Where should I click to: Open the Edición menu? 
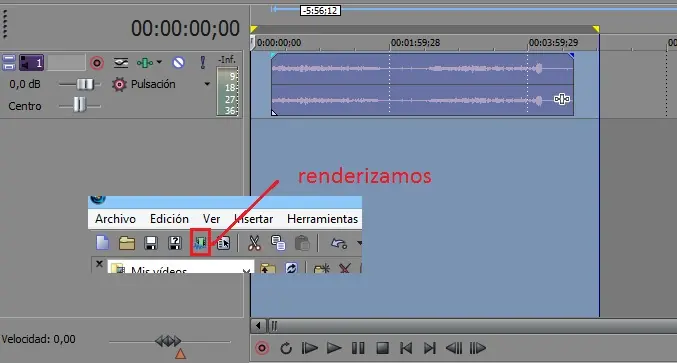(x=169, y=219)
